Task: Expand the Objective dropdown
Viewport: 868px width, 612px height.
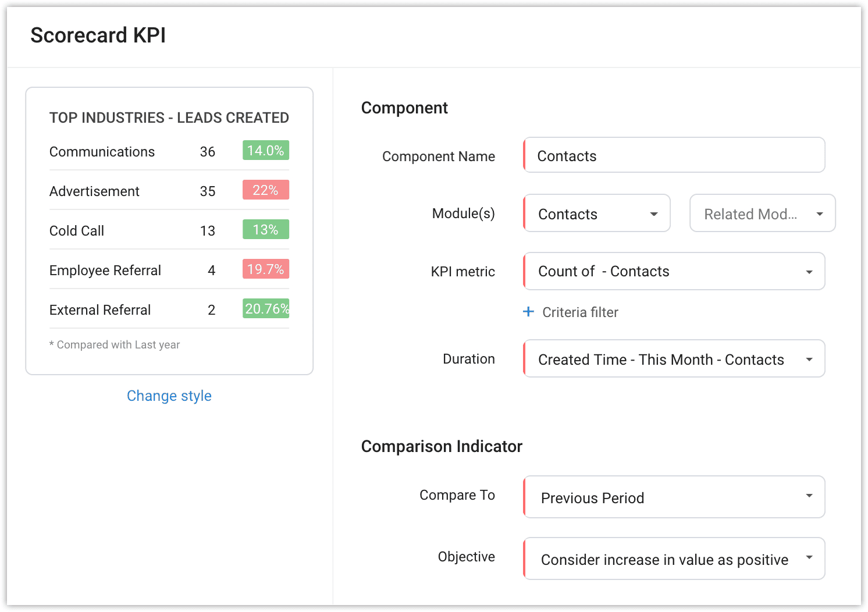Action: pyautogui.click(x=674, y=558)
